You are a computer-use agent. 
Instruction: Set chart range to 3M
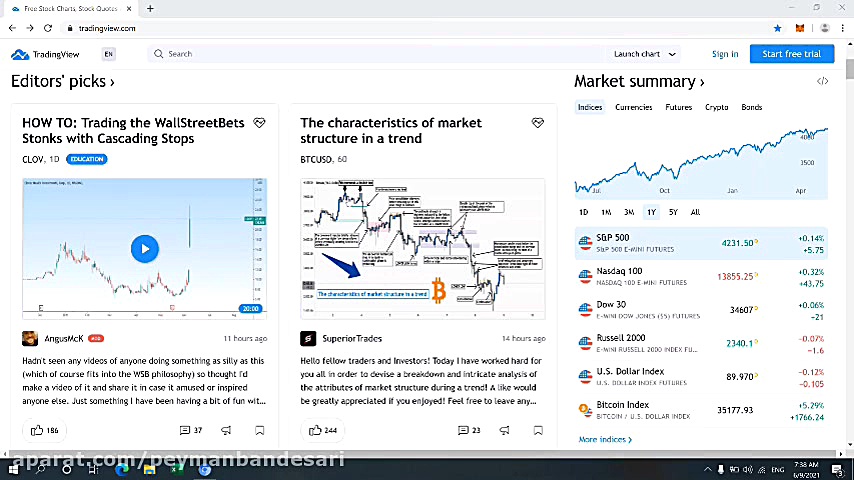(629, 212)
